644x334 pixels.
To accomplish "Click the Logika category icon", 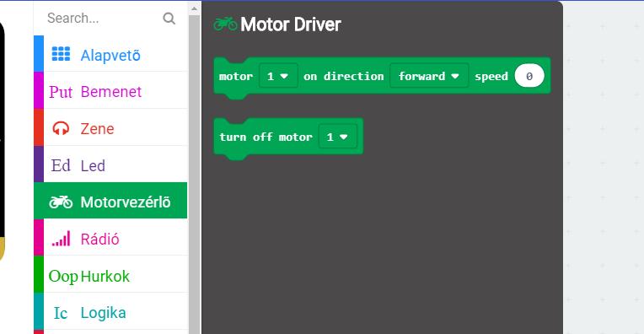I will [61, 313].
